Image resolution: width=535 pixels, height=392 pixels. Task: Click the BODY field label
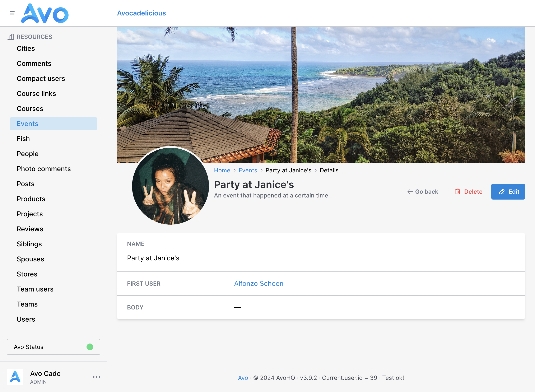[x=135, y=307]
